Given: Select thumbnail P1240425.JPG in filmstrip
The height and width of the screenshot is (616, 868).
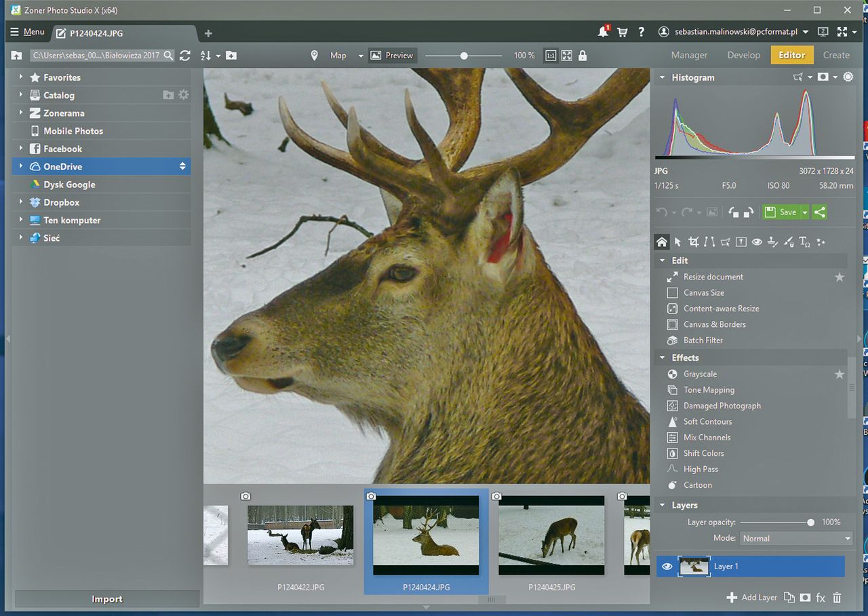Looking at the screenshot, I should pyautogui.click(x=551, y=541).
